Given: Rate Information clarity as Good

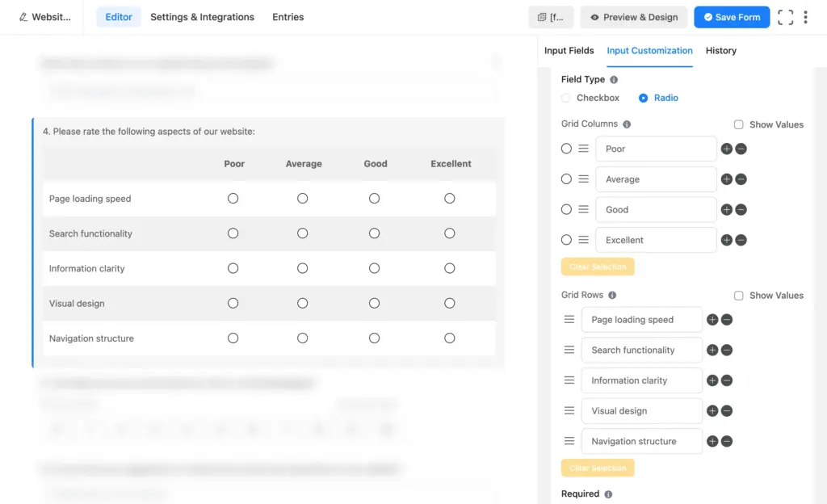Looking at the screenshot, I should pyautogui.click(x=374, y=268).
